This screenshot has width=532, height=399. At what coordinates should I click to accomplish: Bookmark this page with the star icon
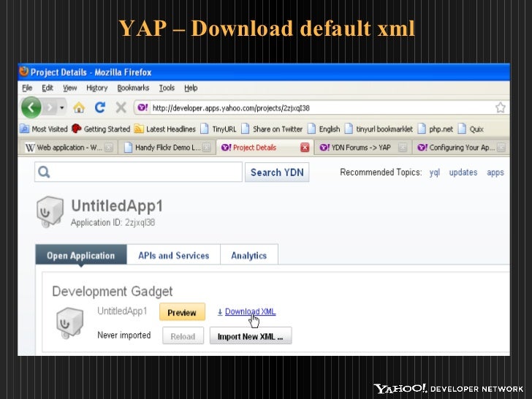[501, 108]
